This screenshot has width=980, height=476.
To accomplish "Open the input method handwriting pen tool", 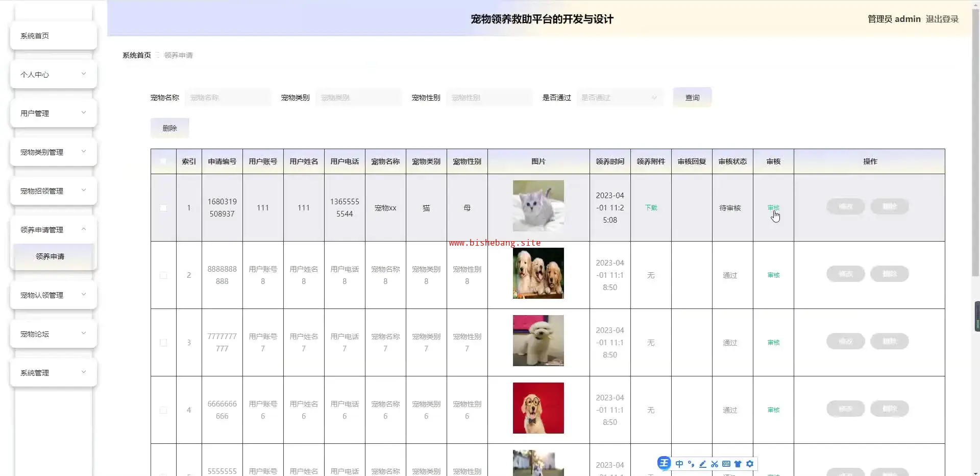I will (703, 464).
